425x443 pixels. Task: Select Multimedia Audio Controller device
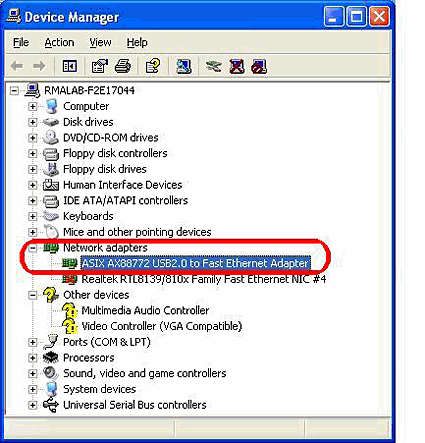pos(145,310)
